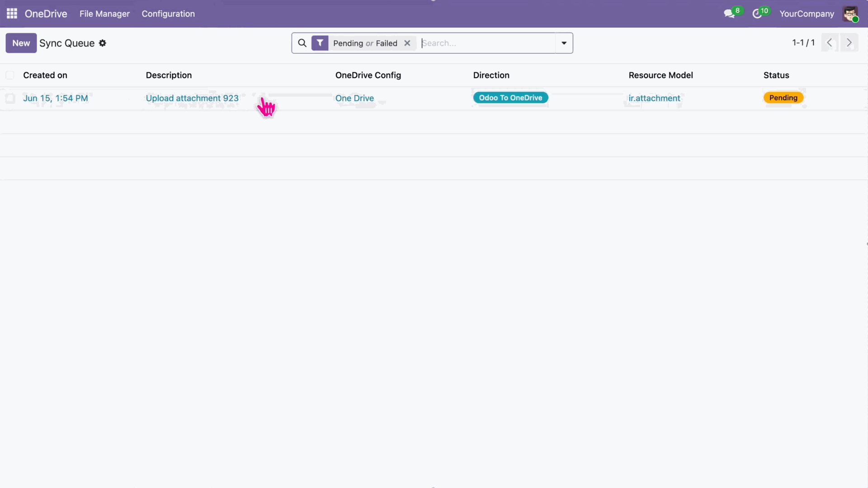The image size is (868, 488).
Task: Create a New sync queue record
Action: pos(21,43)
